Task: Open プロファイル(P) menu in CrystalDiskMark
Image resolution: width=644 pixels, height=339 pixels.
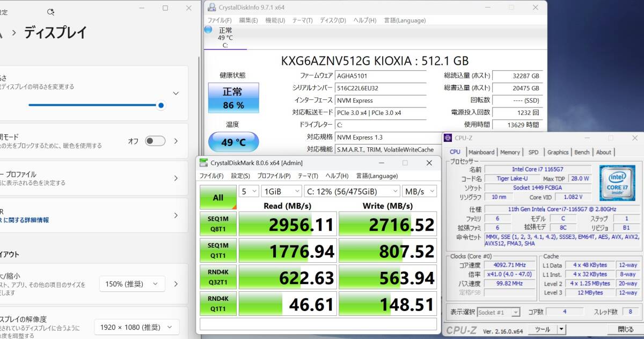Action: pyautogui.click(x=274, y=176)
